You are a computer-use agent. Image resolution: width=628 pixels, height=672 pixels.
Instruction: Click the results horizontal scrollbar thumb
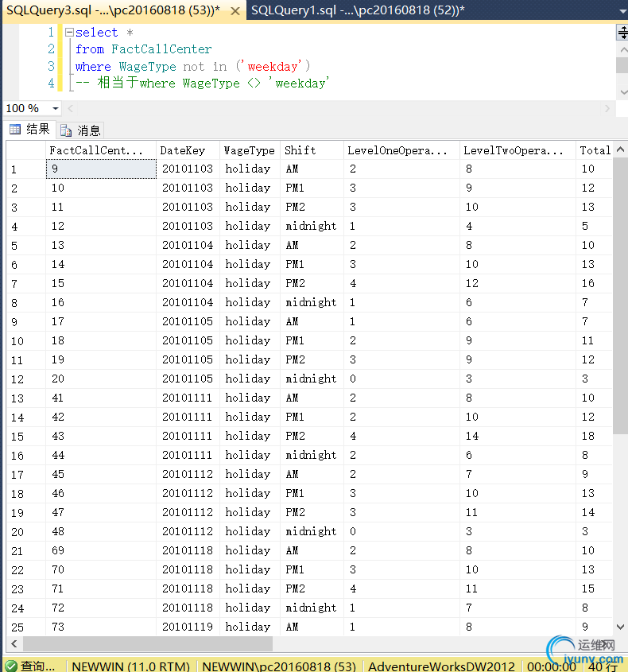coord(148,643)
